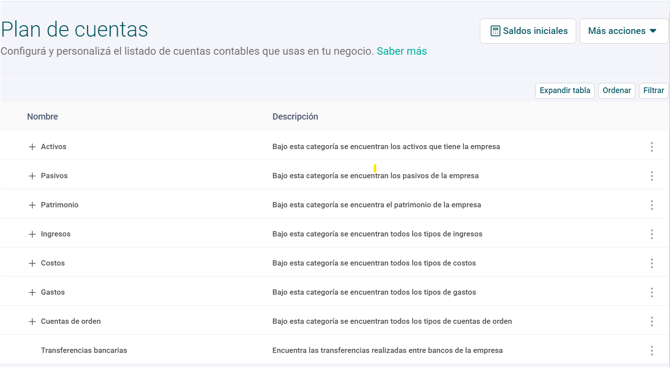670x367 pixels.
Task: Select the Costos account name
Action: pyautogui.click(x=53, y=263)
